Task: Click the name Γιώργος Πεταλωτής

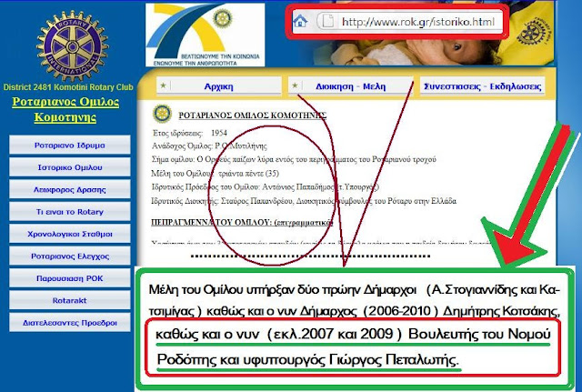Action: (x=394, y=359)
